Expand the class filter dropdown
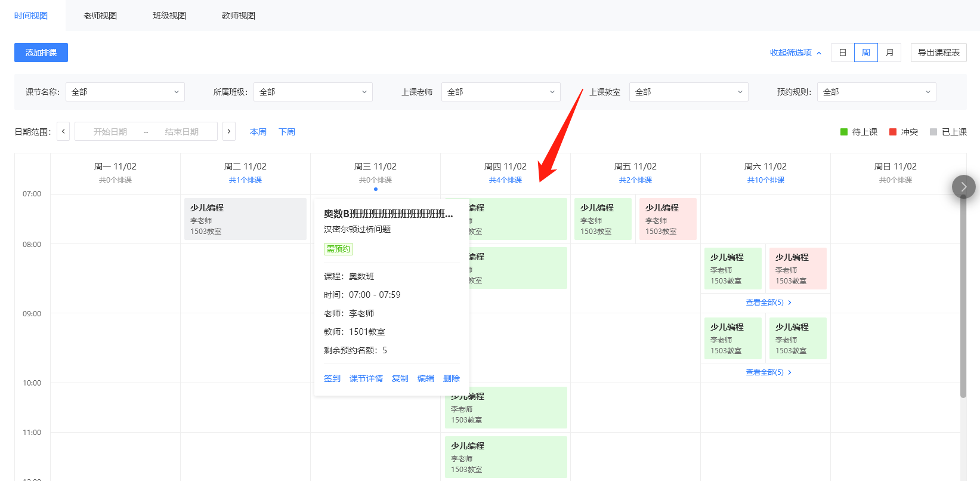 tap(313, 92)
